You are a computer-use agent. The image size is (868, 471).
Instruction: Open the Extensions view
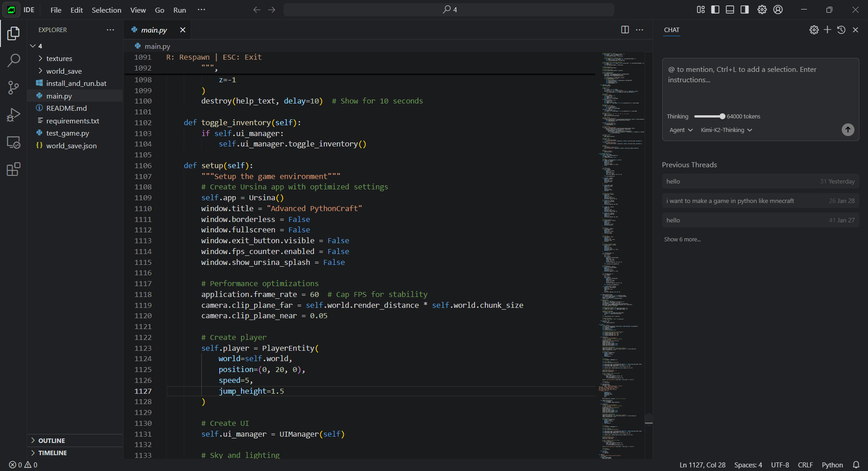click(x=14, y=170)
